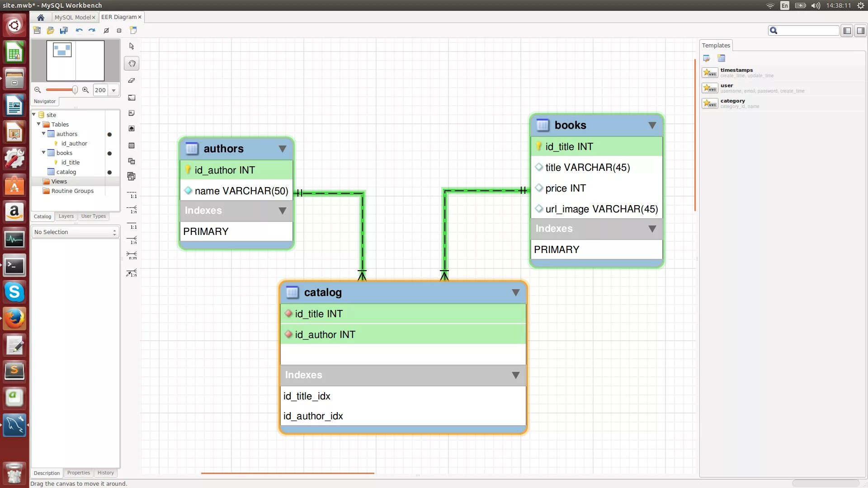This screenshot has width=868, height=488.
Task: Click the undo toolbar icon
Action: click(x=79, y=30)
